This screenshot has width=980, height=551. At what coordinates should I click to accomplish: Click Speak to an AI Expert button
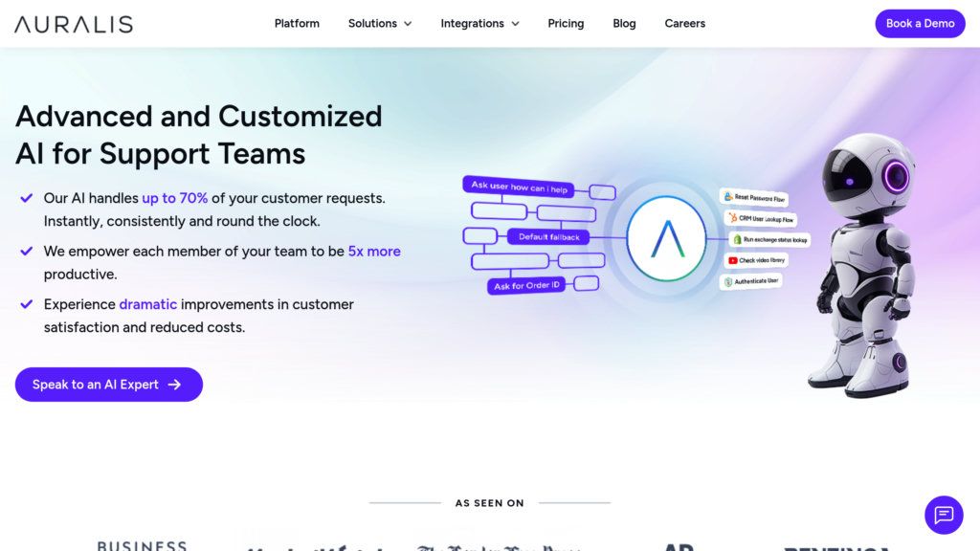(x=109, y=385)
